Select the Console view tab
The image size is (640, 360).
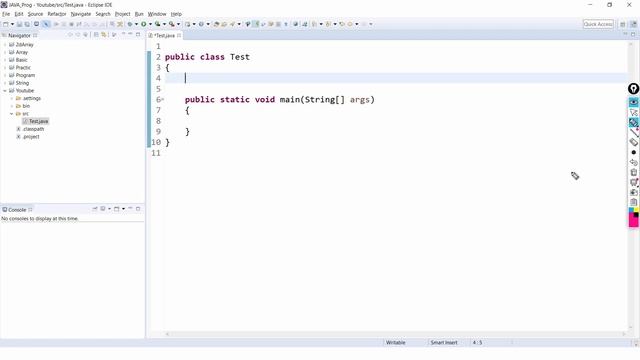coord(17,210)
